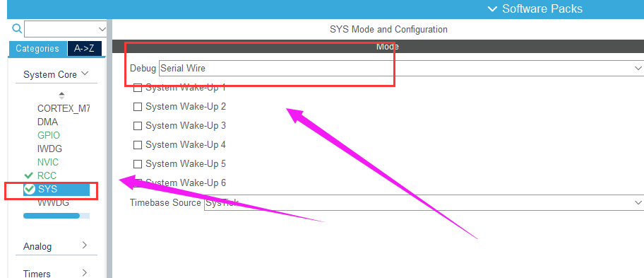Viewport: 644px width, 278px height.
Task: Enable System Wake-Up 1 checkbox
Action: pyautogui.click(x=138, y=88)
